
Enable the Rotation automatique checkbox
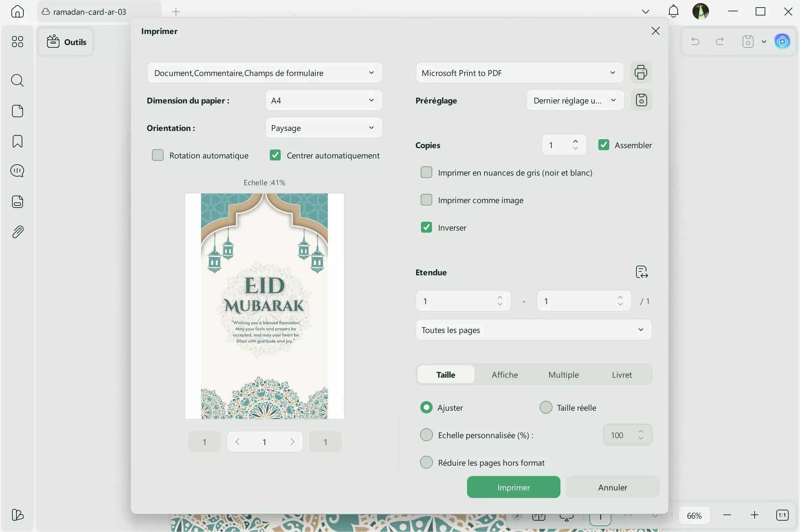pos(158,155)
